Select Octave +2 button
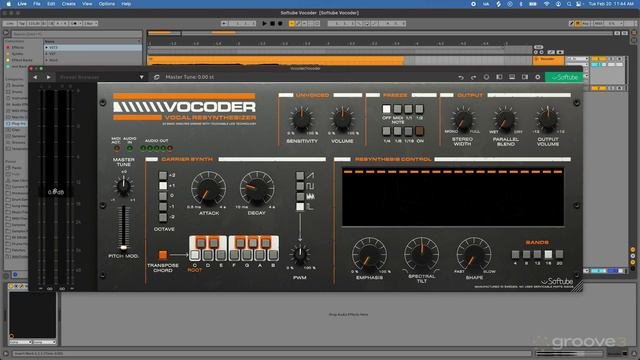Image resolution: width=640 pixels, height=360 pixels. (x=163, y=176)
